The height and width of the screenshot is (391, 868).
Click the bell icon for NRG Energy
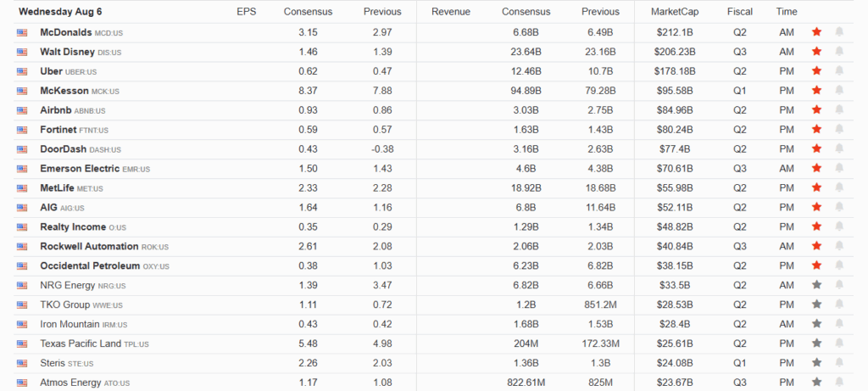[839, 285]
